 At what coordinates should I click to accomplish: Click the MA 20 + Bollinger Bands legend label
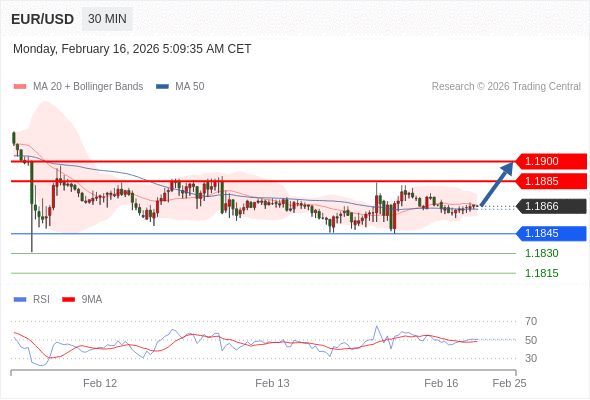pos(88,87)
